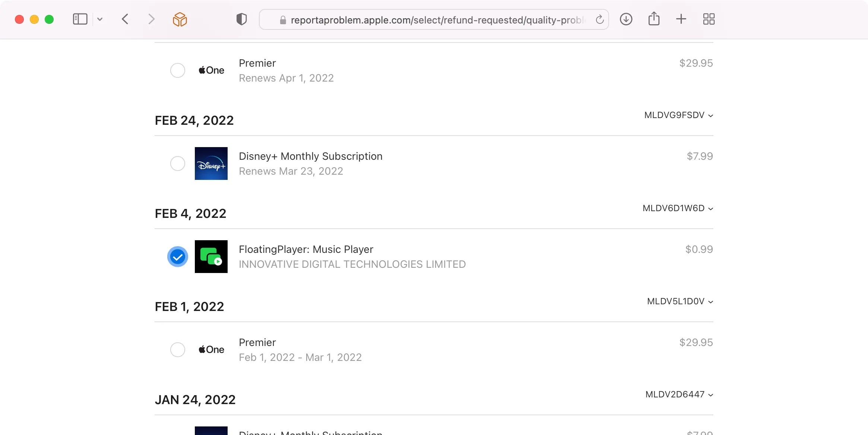868x435 pixels.
Task: Click the forward navigation arrow
Action: 151,19
